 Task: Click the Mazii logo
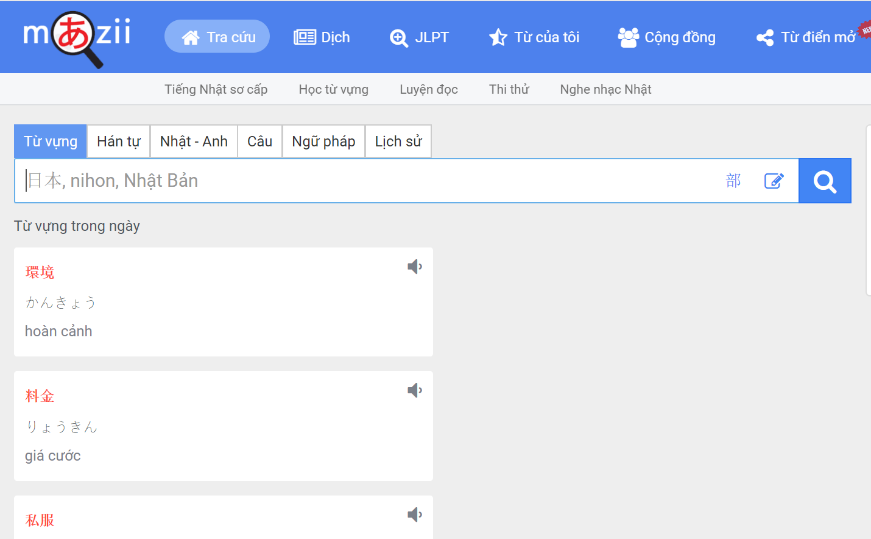(x=77, y=39)
